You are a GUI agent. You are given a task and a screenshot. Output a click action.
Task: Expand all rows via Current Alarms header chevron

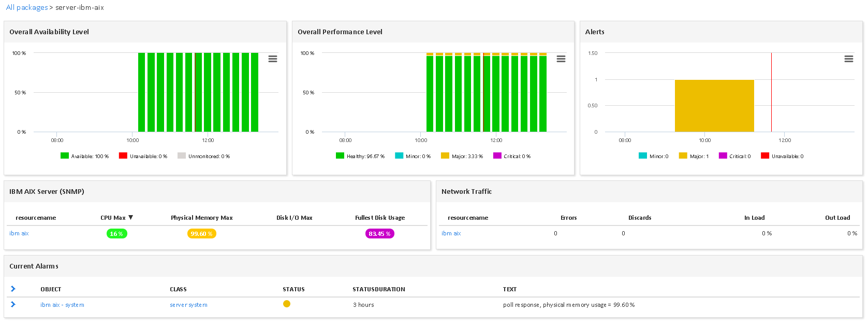13,289
